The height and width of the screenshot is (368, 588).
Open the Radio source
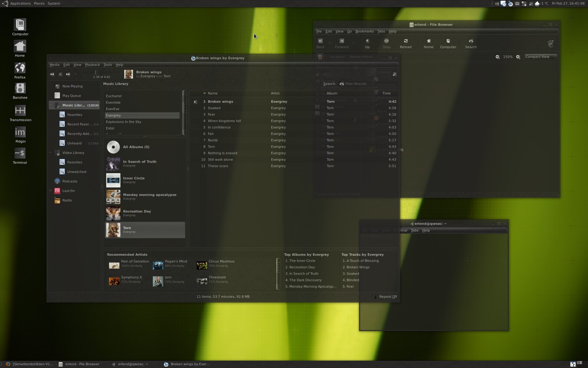coord(67,200)
